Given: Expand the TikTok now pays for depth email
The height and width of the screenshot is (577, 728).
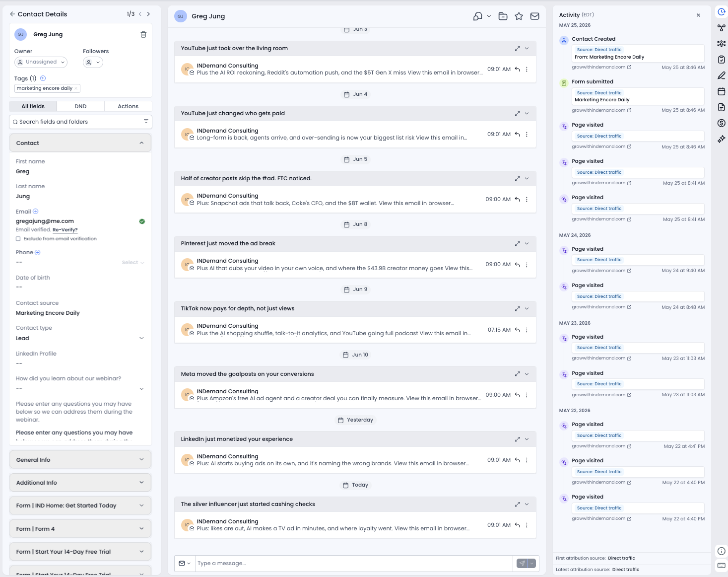Looking at the screenshot, I should click(517, 309).
